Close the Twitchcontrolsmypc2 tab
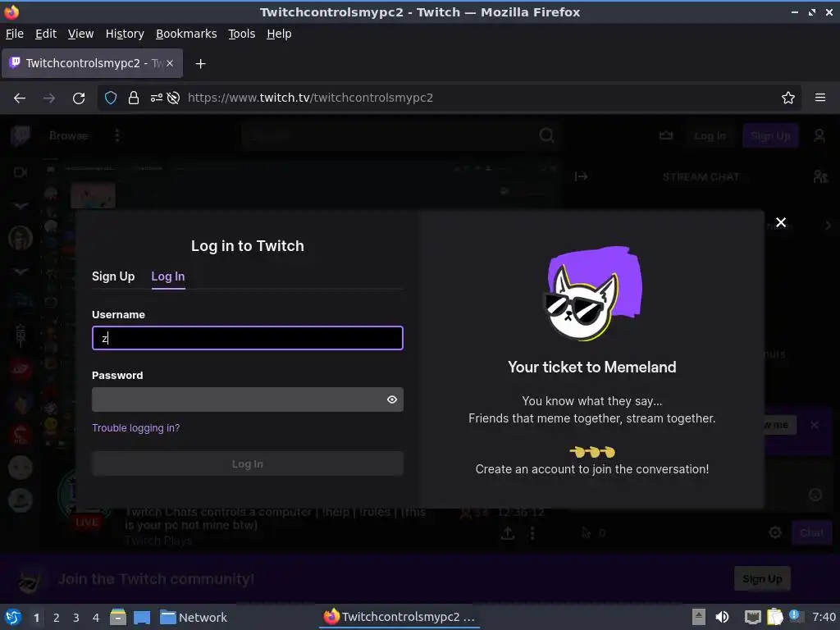840x630 pixels. click(170, 63)
